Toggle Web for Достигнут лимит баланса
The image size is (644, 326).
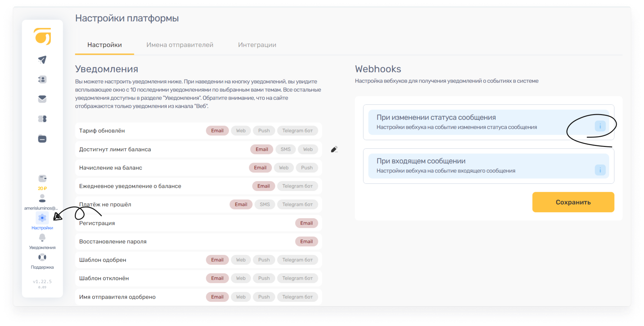pyautogui.click(x=308, y=149)
